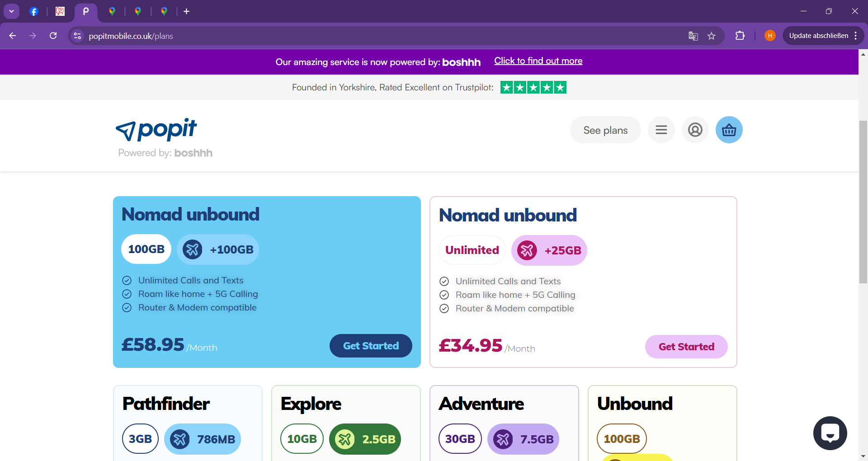Select the Unlimited data pill
Screen dimensions: 868x461
click(x=472, y=250)
